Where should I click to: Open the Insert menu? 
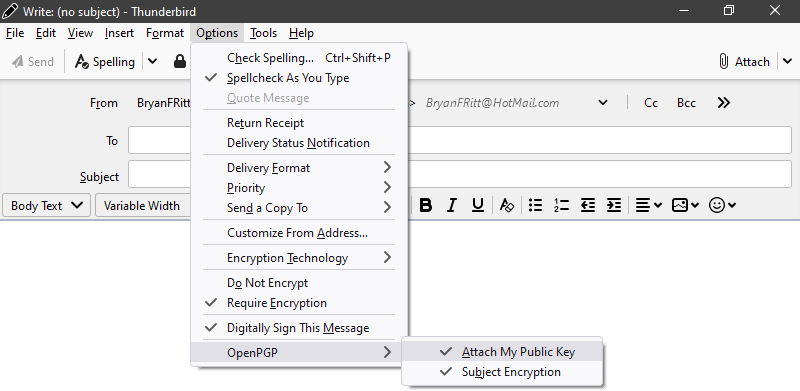(119, 33)
